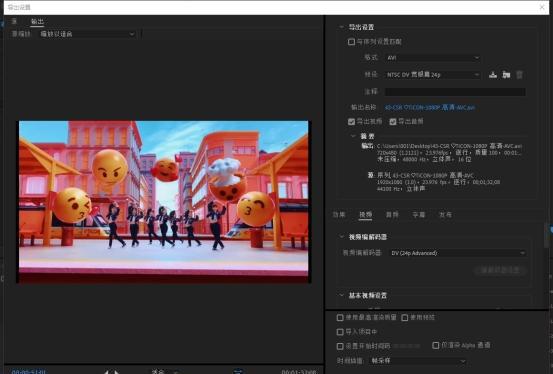This screenshot has width=553, height=374.
Task: Collapse the summary section arrow
Action: pyautogui.click(x=353, y=136)
